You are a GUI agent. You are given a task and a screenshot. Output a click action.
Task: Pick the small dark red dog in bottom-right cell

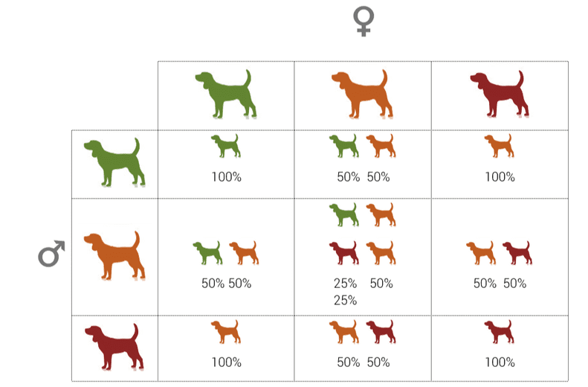(499, 331)
